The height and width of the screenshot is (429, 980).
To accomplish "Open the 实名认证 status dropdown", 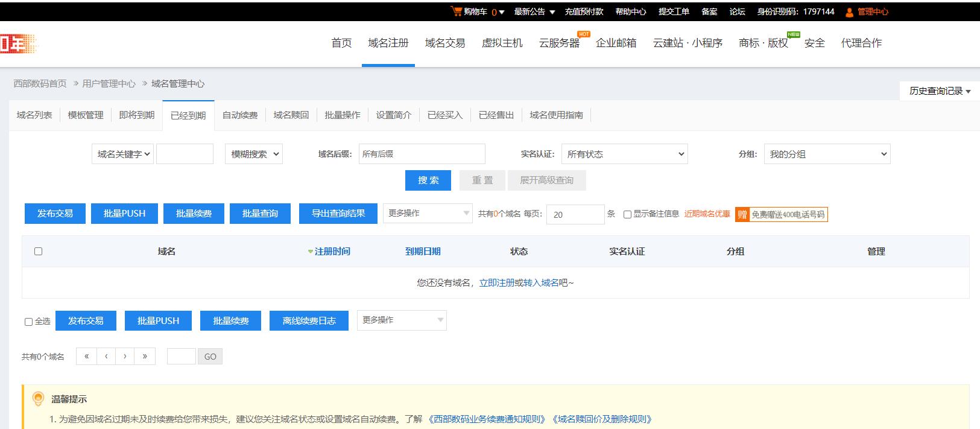I will [624, 154].
